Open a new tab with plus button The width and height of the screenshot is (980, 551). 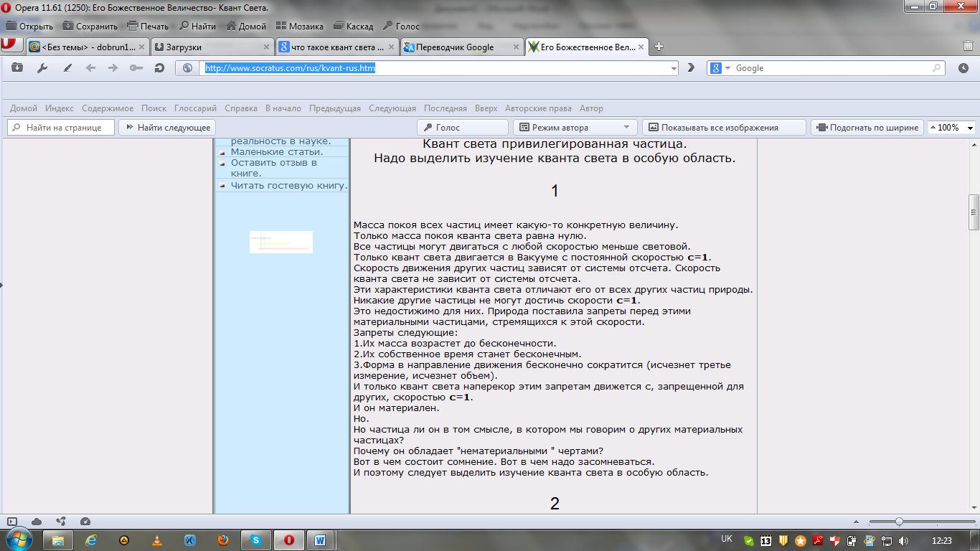(x=659, y=47)
